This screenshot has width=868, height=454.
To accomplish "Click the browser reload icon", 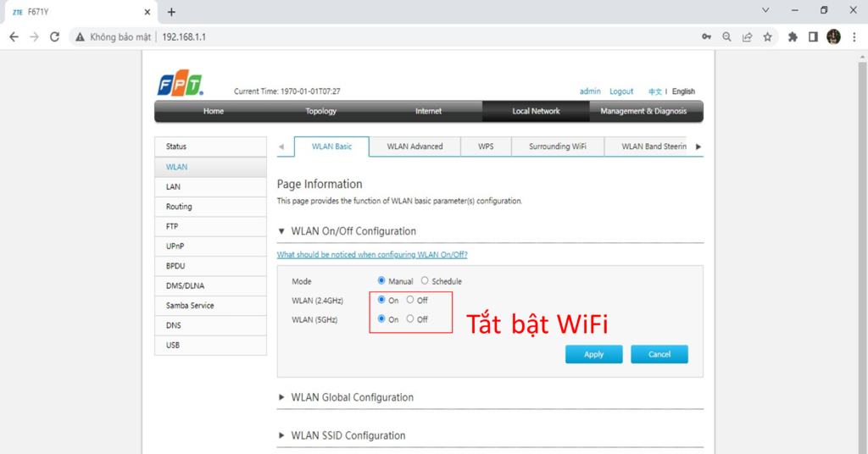I will coord(54,37).
